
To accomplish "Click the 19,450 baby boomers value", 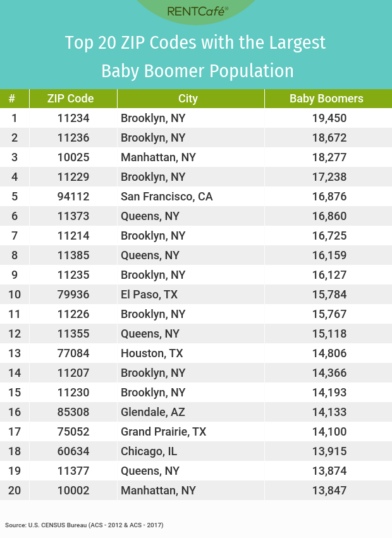I will click(x=329, y=118).
